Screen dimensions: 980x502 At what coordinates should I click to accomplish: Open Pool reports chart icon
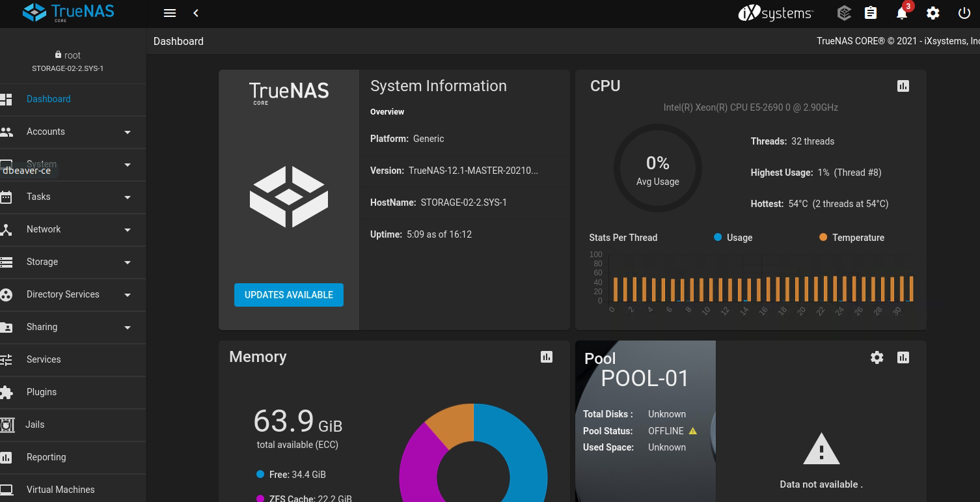[903, 357]
